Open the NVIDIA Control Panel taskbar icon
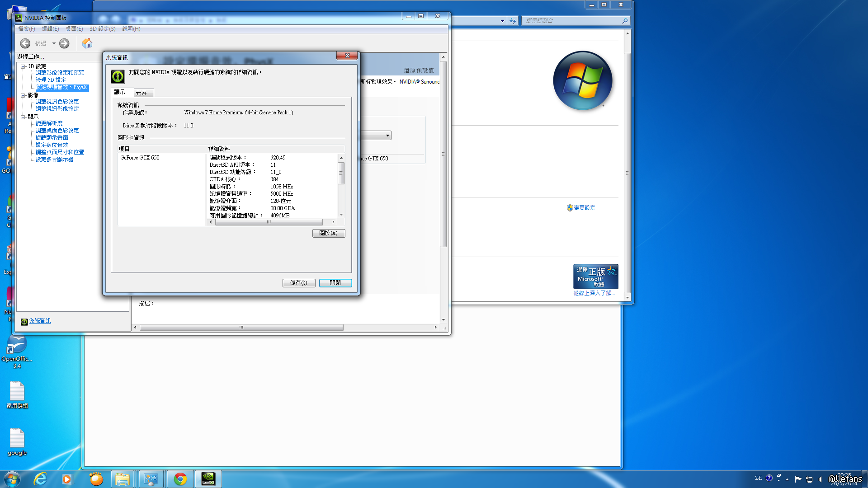This screenshot has width=868, height=488. pyautogui.click(x=208, y=479)
